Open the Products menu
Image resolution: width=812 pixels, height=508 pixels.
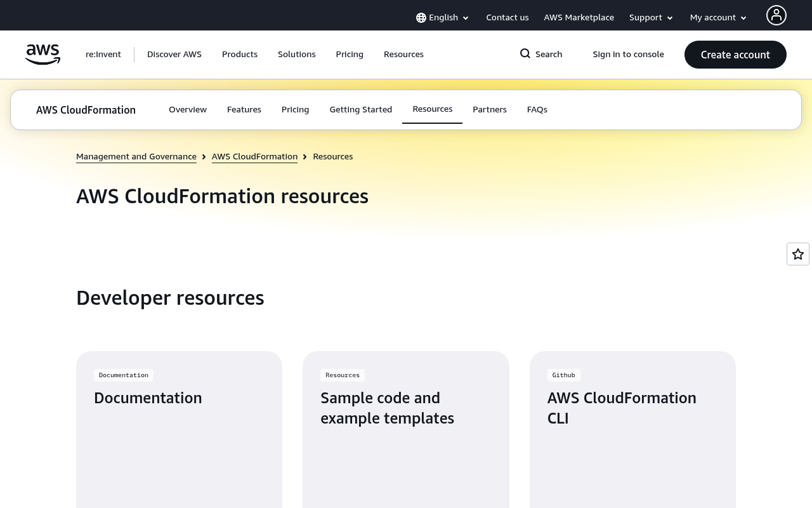(240, 55)
